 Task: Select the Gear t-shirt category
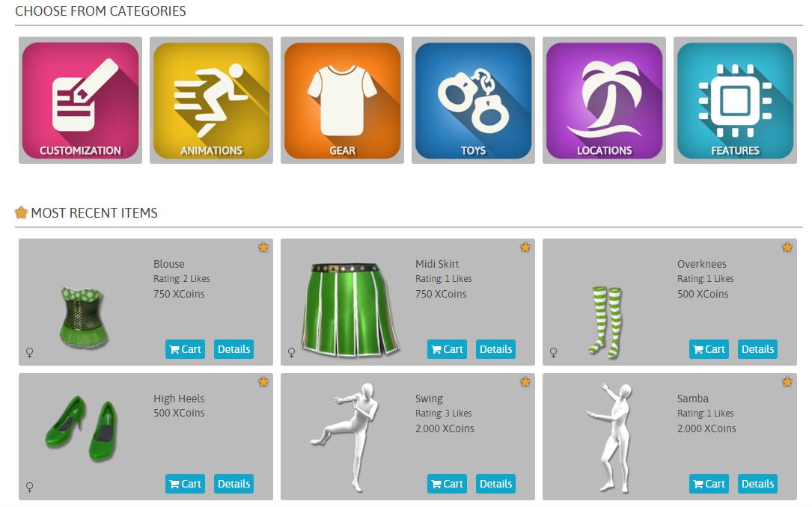coord(342,100)
